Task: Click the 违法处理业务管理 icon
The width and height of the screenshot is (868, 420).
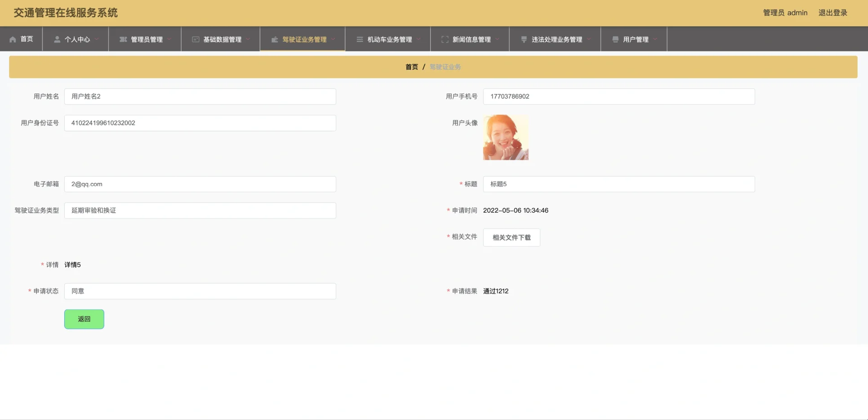Action: [x=524, y=40]
